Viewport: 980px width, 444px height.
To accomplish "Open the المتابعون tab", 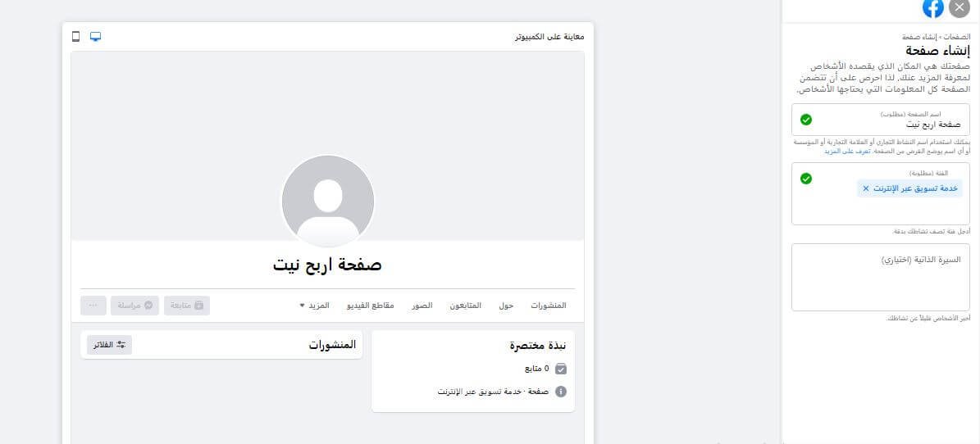I will point(466,306).
